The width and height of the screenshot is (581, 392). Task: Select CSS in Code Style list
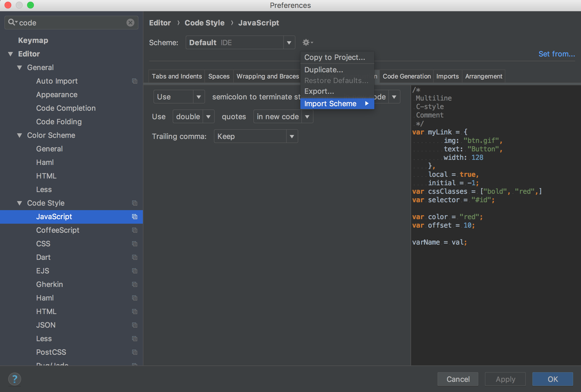pyautogui.click(x=43, y=244)
